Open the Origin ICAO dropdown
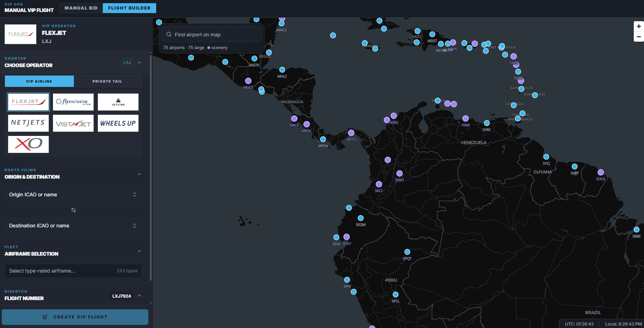644x328 pixels. coord(73,195)
